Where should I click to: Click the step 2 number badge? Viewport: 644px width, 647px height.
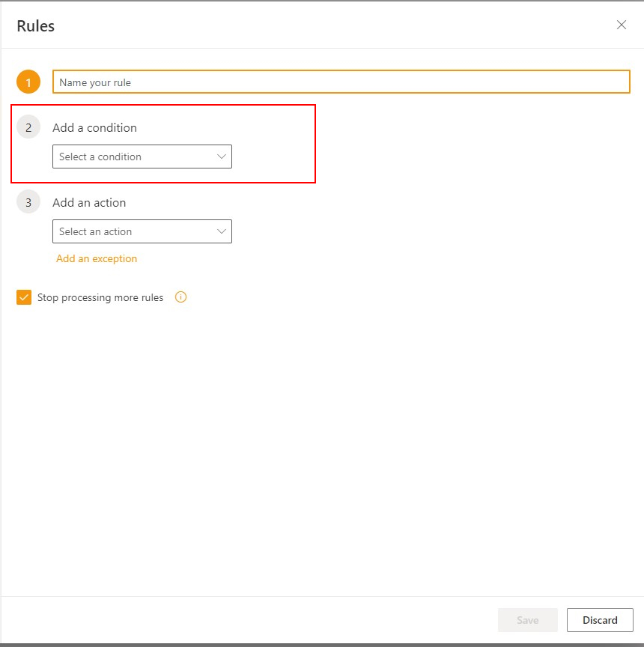[x=28, y=127]
